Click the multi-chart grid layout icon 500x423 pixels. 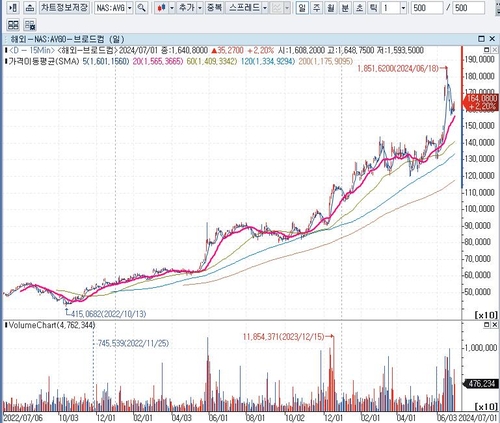click(x=13, y=25)
